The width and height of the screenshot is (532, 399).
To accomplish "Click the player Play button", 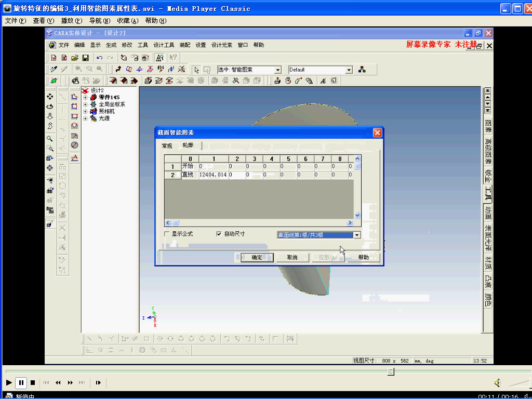I will point(9,383).
